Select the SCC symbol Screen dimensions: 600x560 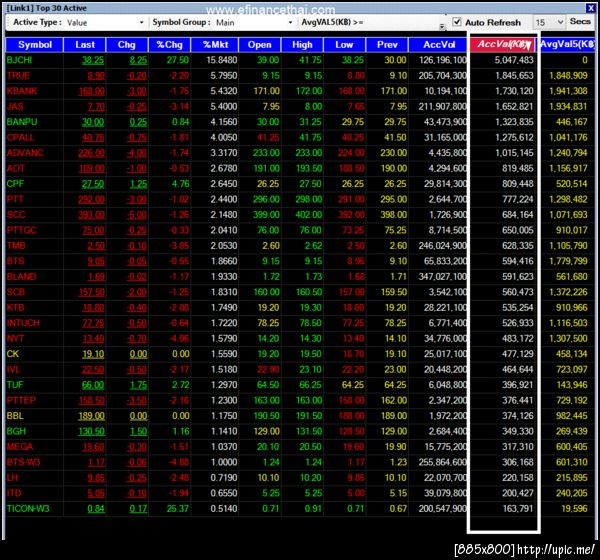click(x=16, y=215)
